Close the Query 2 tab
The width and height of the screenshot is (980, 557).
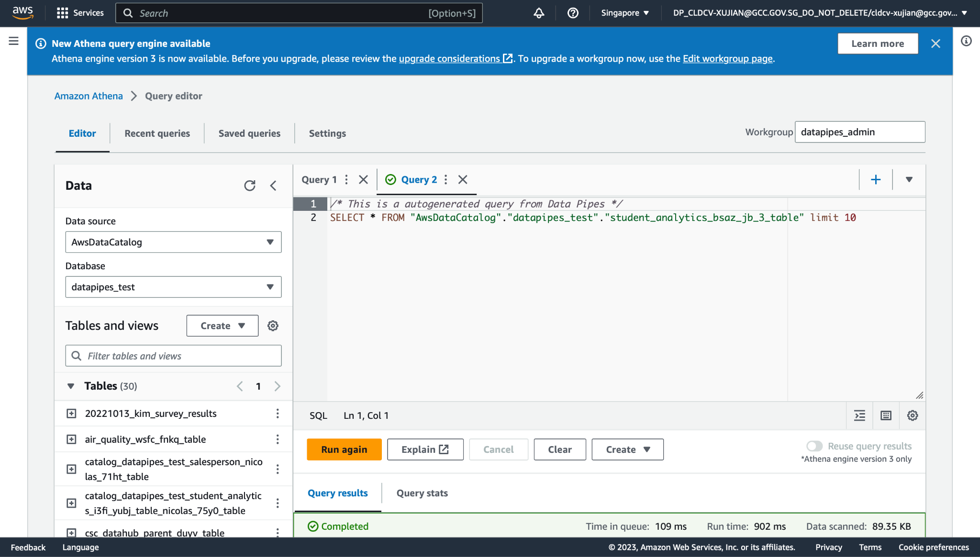click(462, 180)
